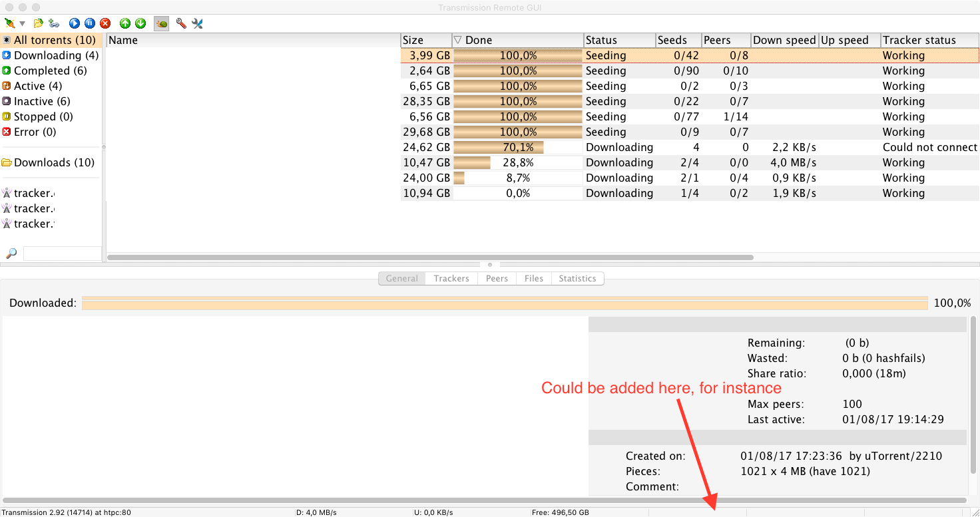Open Transmission preferences with the wrench icon
The height and width of the screenshot is (517, 980).
coord(180,23)
